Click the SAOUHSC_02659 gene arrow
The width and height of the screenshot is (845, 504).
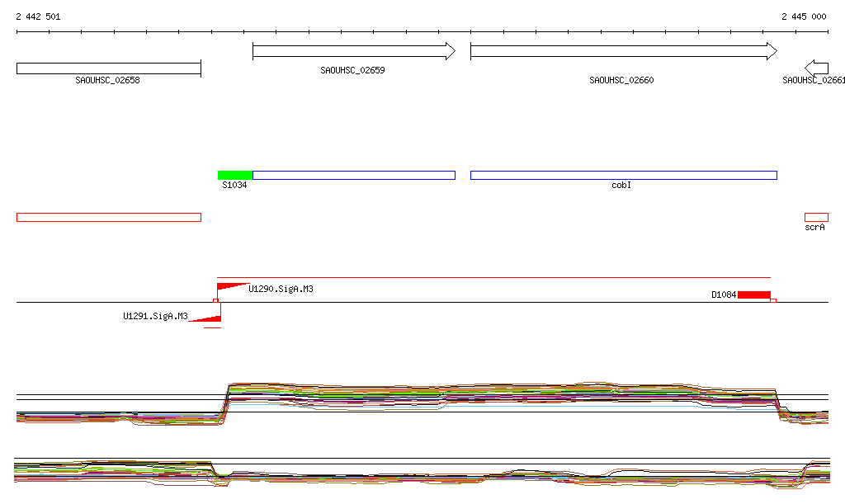click(353, 51)
